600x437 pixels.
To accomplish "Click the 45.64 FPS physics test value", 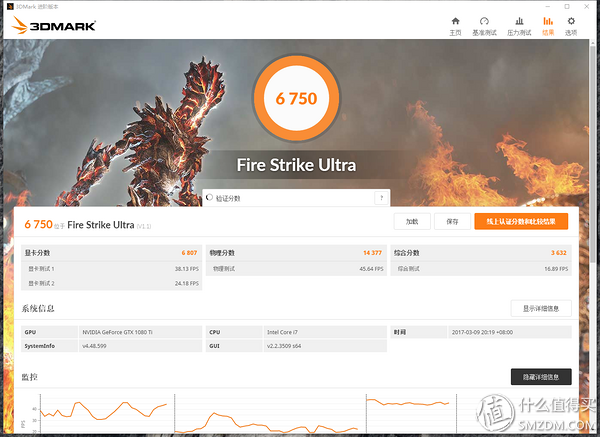I will tap(371, 269).
